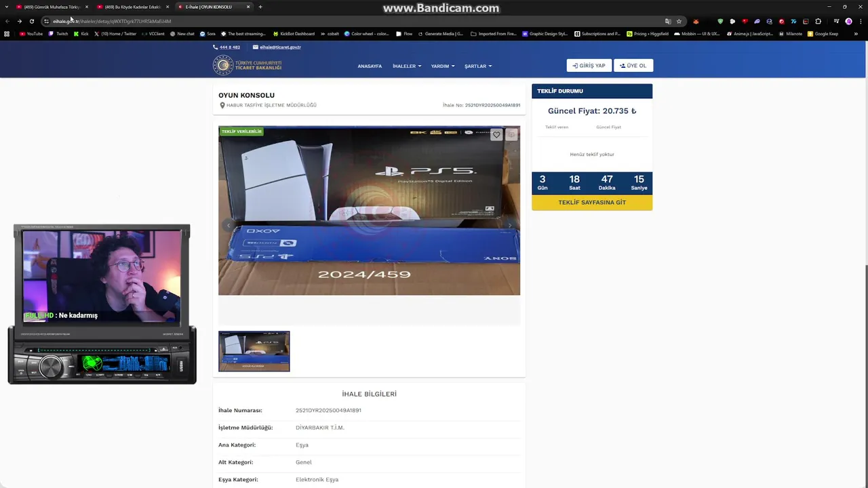
Task: Open the Chrome three-dot menu
Action: 861,21
